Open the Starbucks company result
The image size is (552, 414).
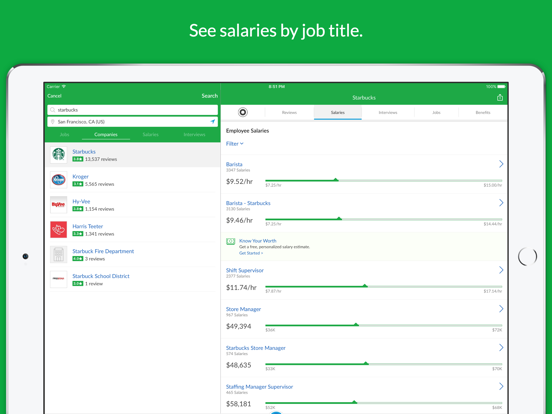pos(133,155)
